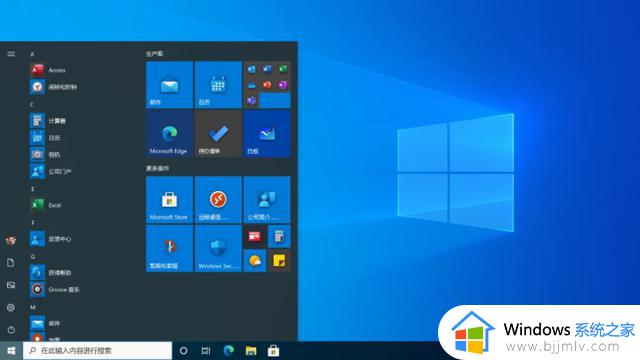Open the Remote Desktop tile
The image size is (640, 360).
point(218,200)
